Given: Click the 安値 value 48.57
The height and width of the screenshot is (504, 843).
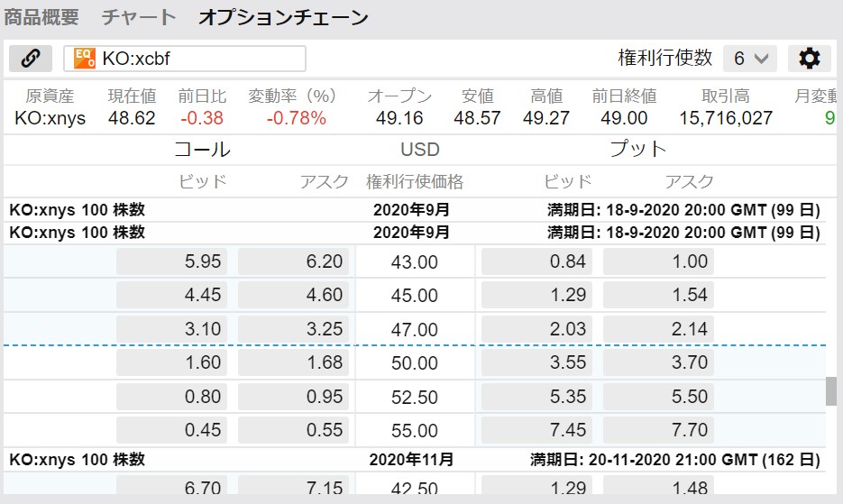Looking at the screenshot, I should click(477, 118).
